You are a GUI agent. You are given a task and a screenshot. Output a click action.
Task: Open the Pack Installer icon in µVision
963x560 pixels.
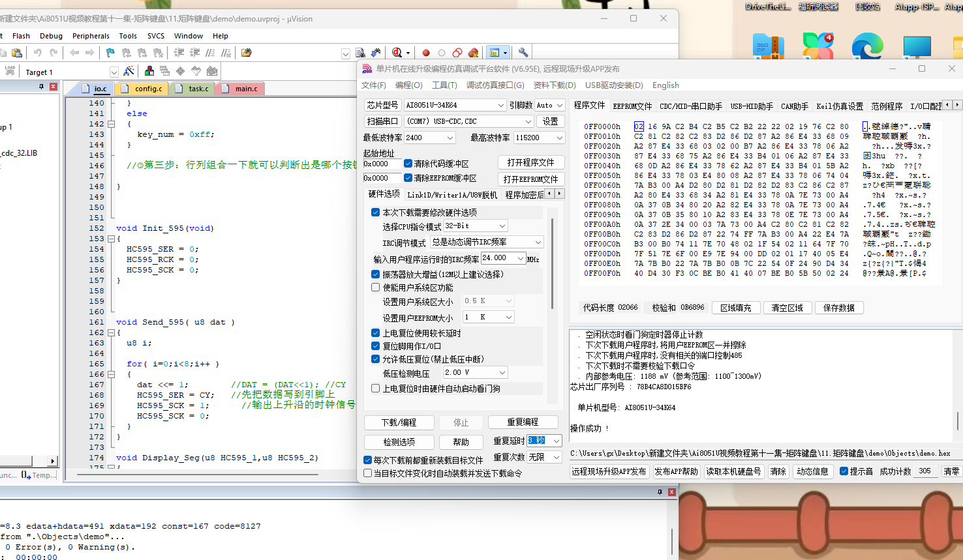pos(212,71)
